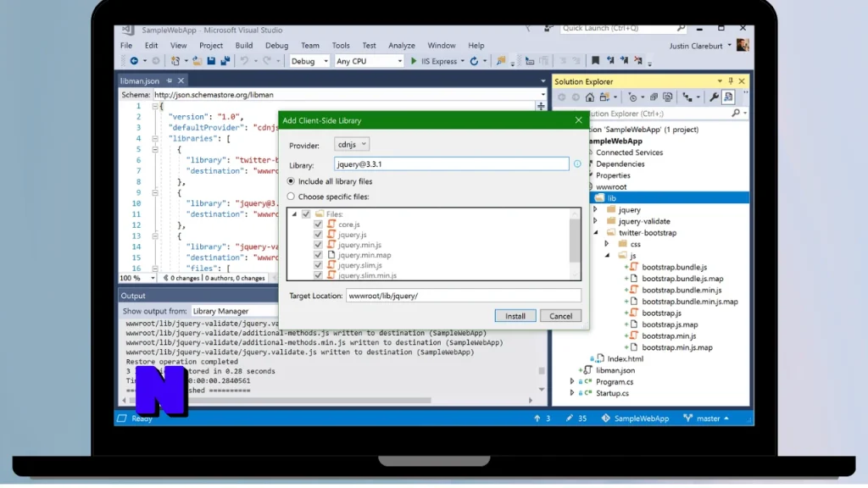Click the Install button

(515, 316)
